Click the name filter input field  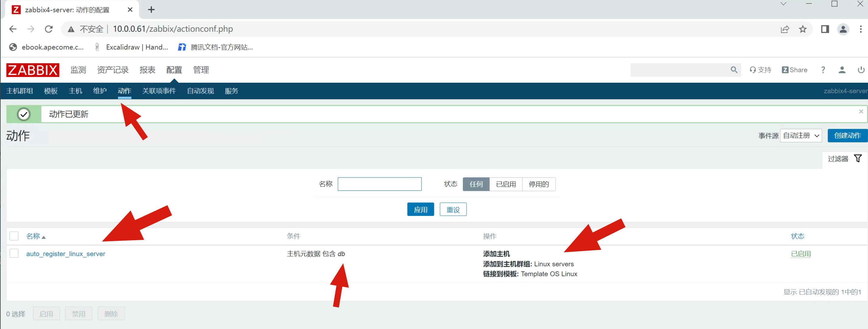tap(380, 184)
